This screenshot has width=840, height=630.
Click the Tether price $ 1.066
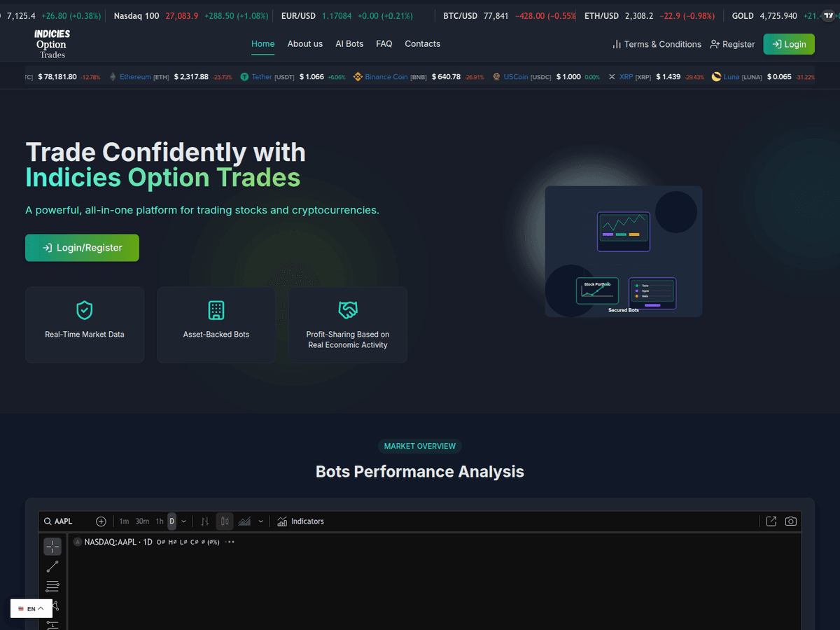[311, 77]
